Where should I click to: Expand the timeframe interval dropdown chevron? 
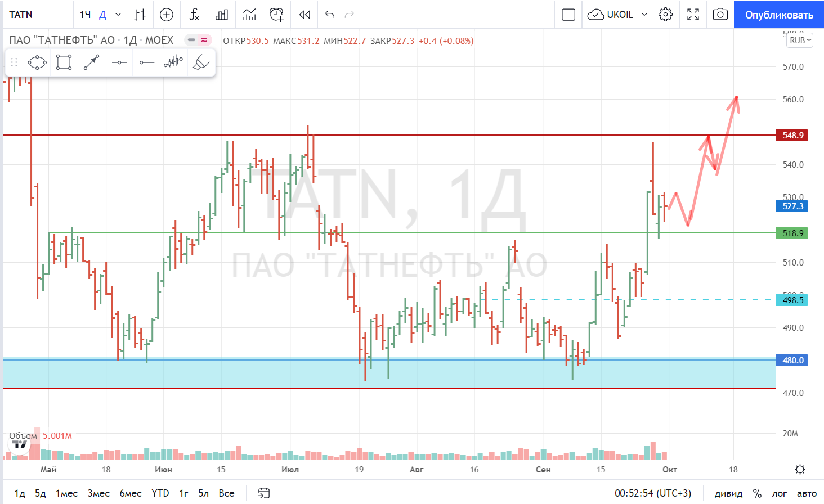(118, 15)
